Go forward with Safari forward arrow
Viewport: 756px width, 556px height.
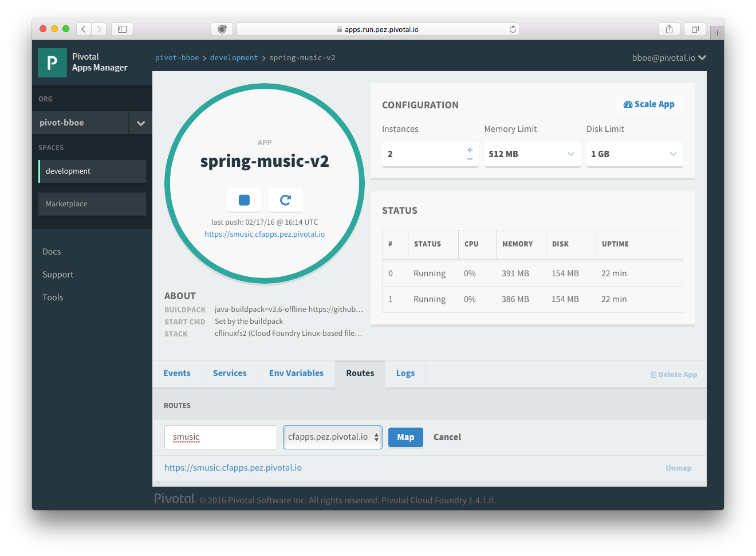(99, 29)
